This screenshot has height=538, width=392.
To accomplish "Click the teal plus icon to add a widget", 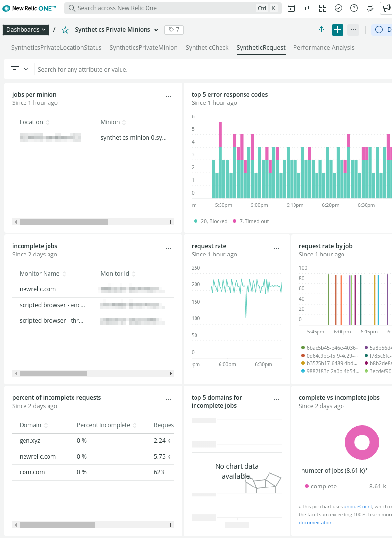I will (x=337, y=29).
